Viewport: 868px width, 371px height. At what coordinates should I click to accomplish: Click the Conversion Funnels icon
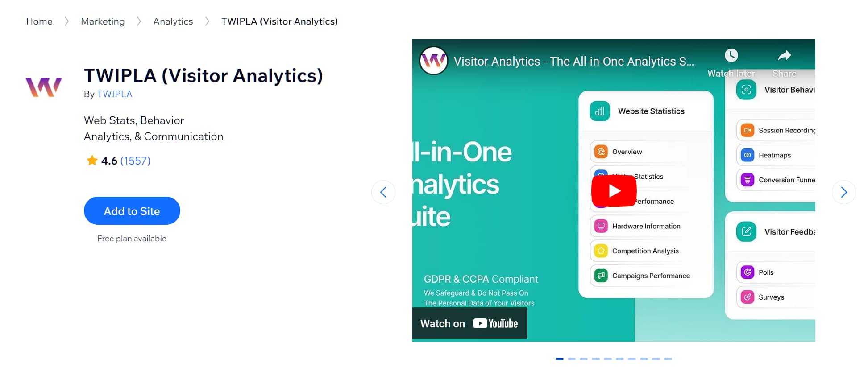click(x=747, y=180)
